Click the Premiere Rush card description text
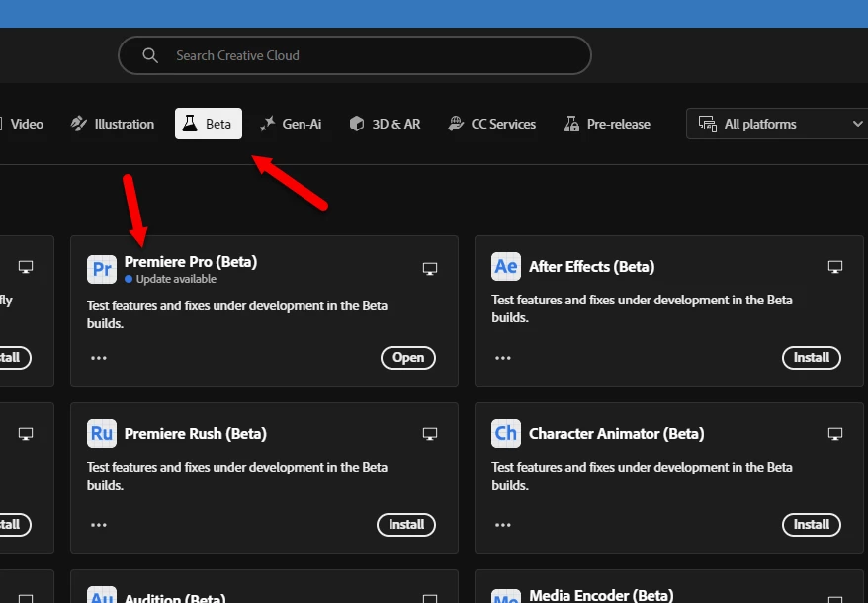The image size is (868, 603). (237, 475)
